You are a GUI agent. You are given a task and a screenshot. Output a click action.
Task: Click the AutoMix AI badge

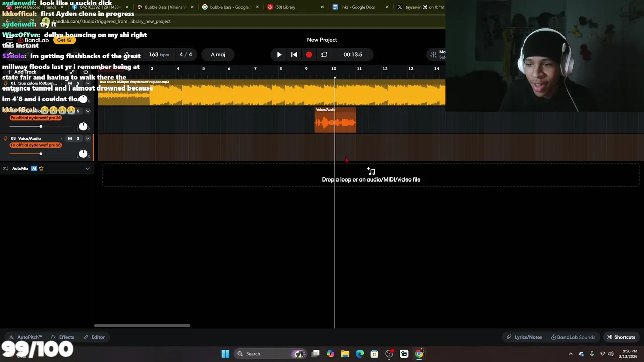pyautogui.click(x=34, y=168)
